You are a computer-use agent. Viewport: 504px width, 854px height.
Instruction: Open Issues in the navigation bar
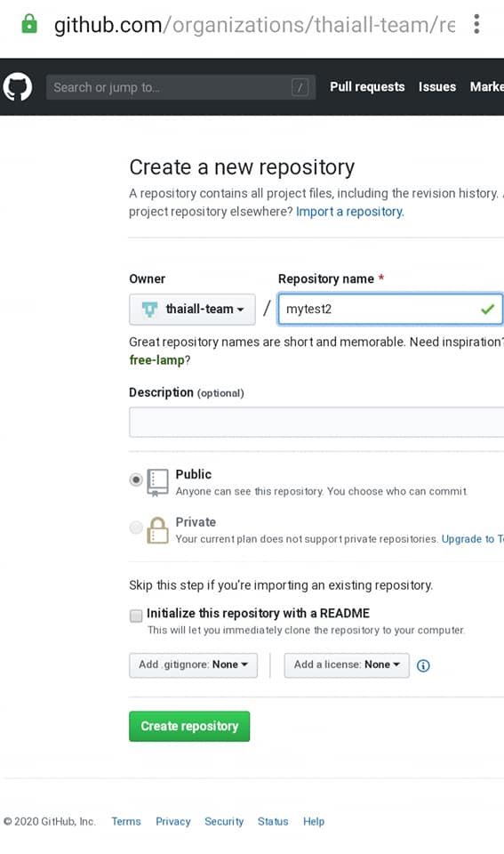[x=437, y=87]
